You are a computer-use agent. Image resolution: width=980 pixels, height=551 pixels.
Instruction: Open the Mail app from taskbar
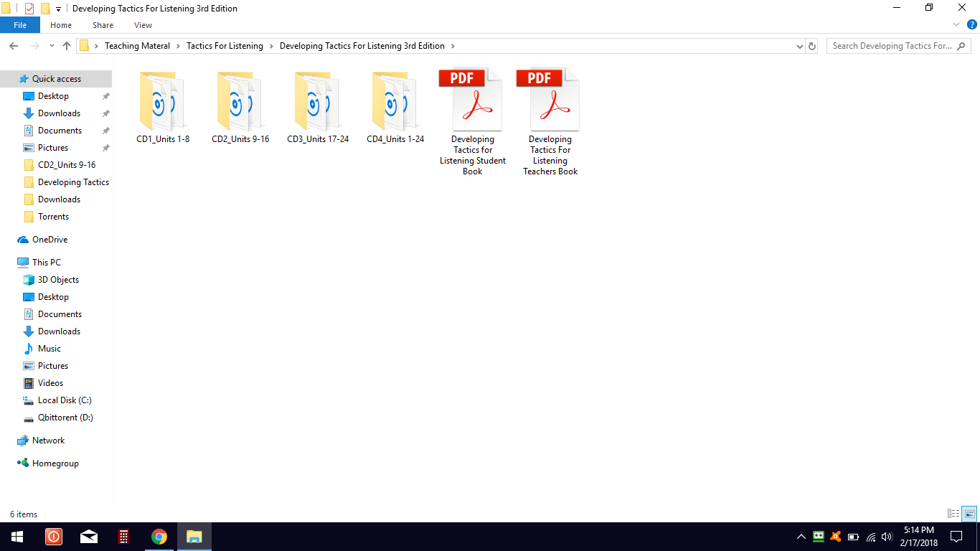click(89, 537)
